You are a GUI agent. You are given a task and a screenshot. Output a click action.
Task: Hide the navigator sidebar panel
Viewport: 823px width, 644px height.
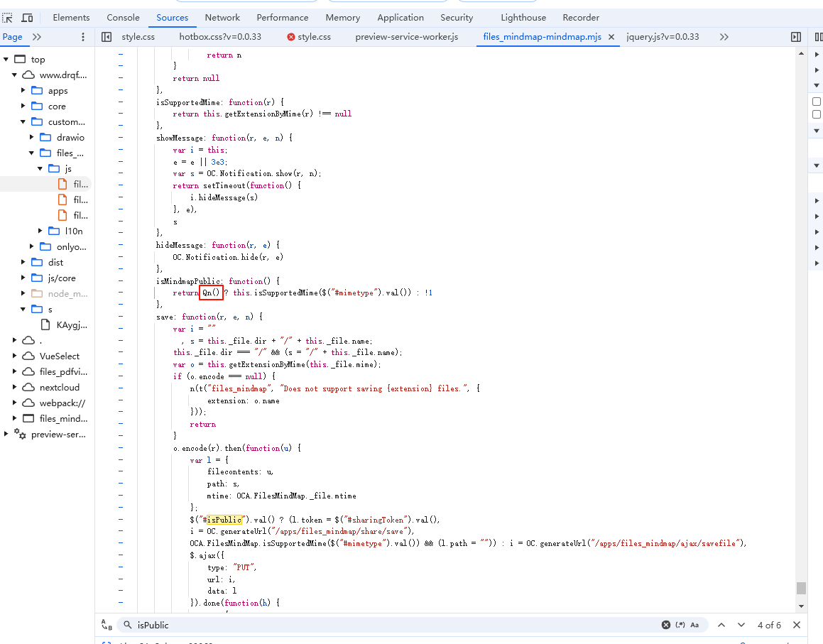(107, 37)
